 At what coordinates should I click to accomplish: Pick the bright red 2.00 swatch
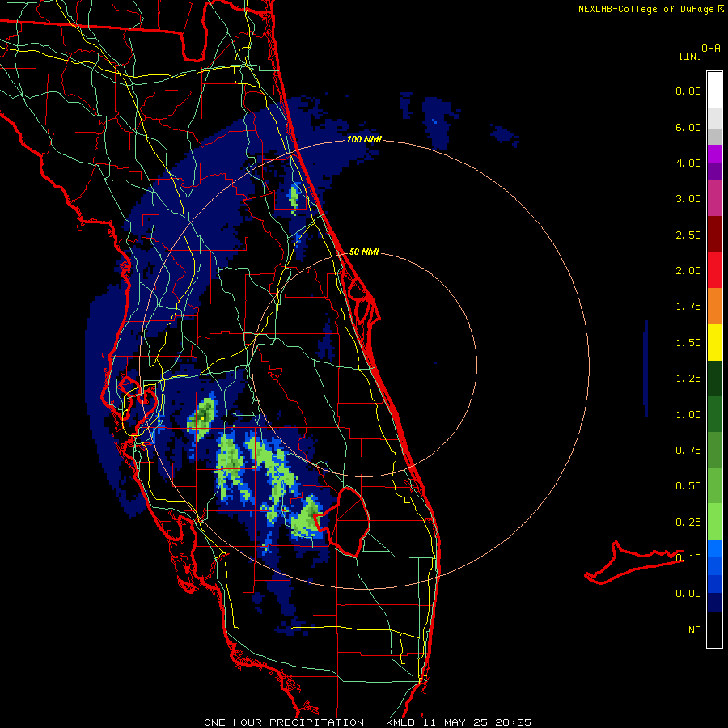coord(714,270)
